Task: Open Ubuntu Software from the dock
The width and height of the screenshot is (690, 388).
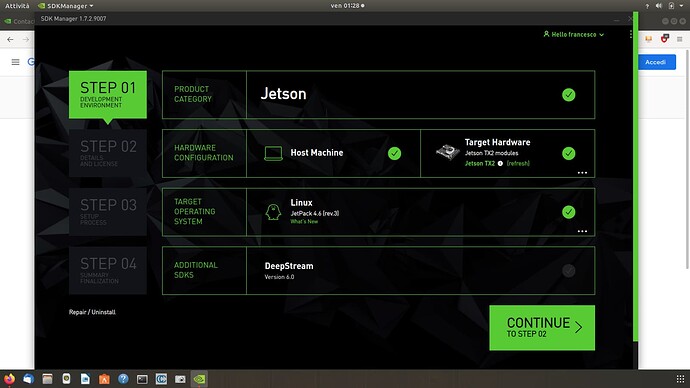Action: click(104, 379)
